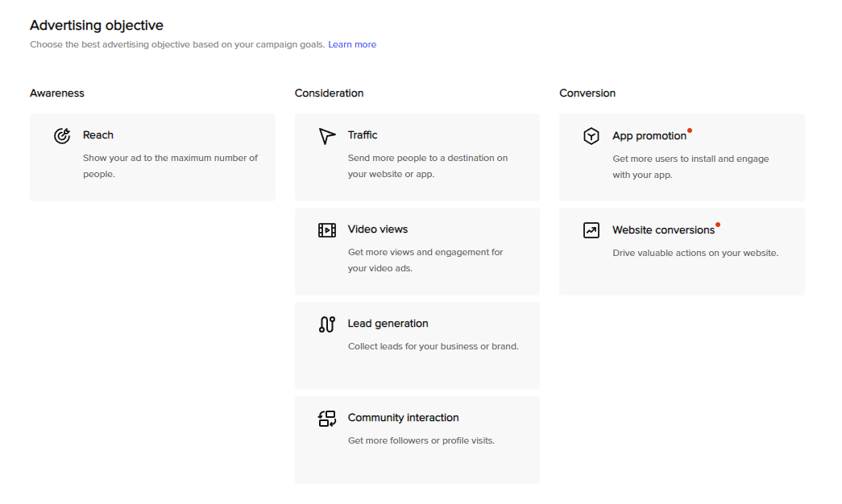Screen dimensions: 842x504
Task: Click the Consideration column heading
Action: (x=330, y=93)
